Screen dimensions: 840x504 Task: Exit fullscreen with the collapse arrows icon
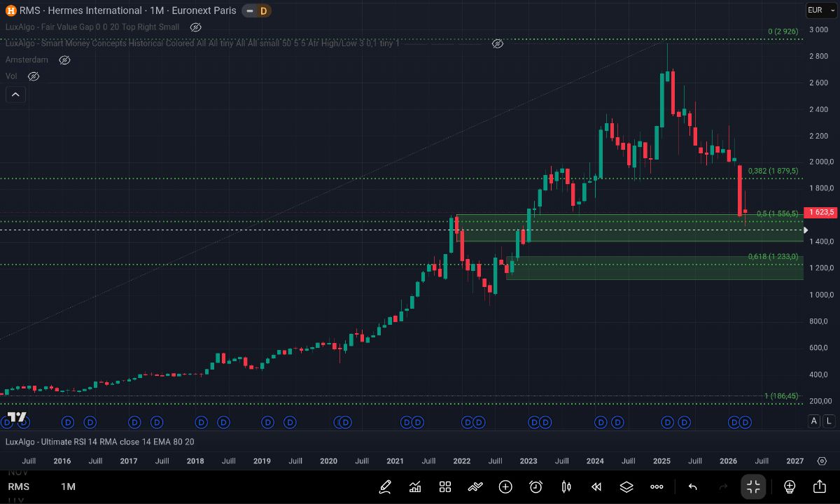click(753, 486)
